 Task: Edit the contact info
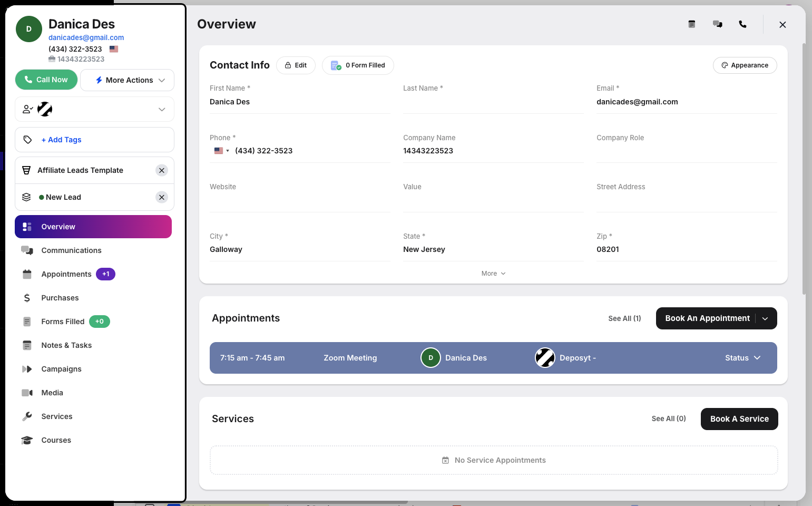coord(296,65)
